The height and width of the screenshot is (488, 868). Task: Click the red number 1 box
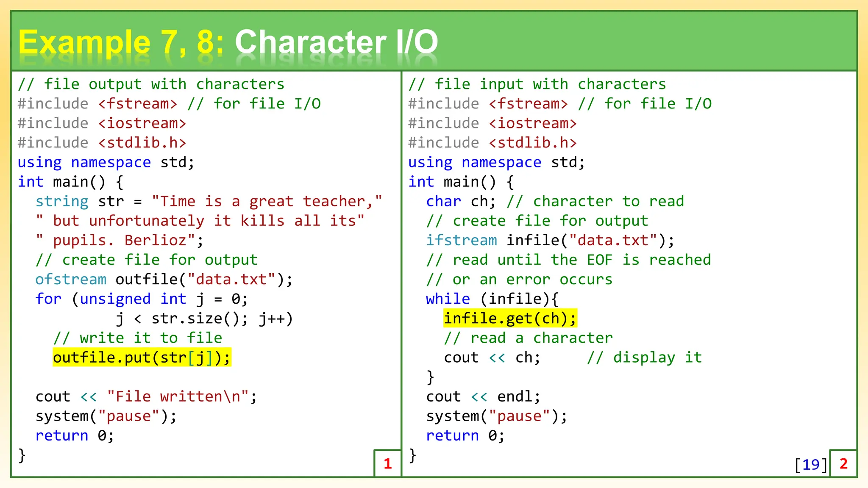point(387,463)
